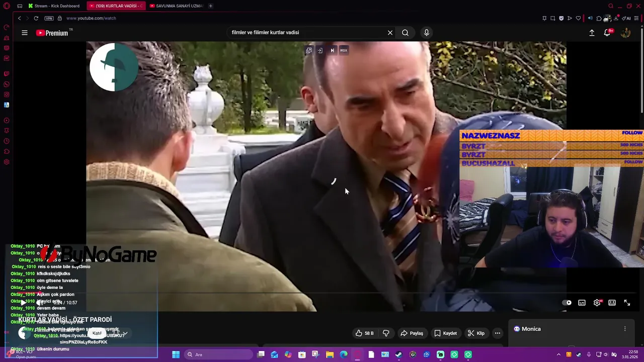Share the video via Paylaş
This screenshot has height=362, width=644.
[x=412, y=333]
